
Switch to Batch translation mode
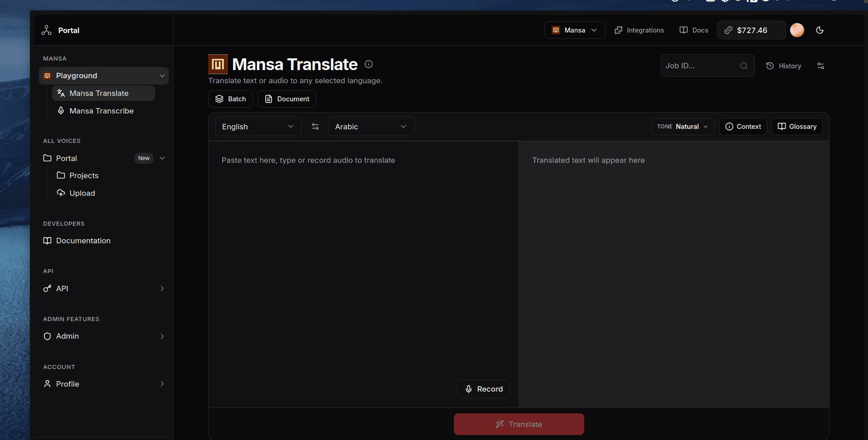pos(231,99)
